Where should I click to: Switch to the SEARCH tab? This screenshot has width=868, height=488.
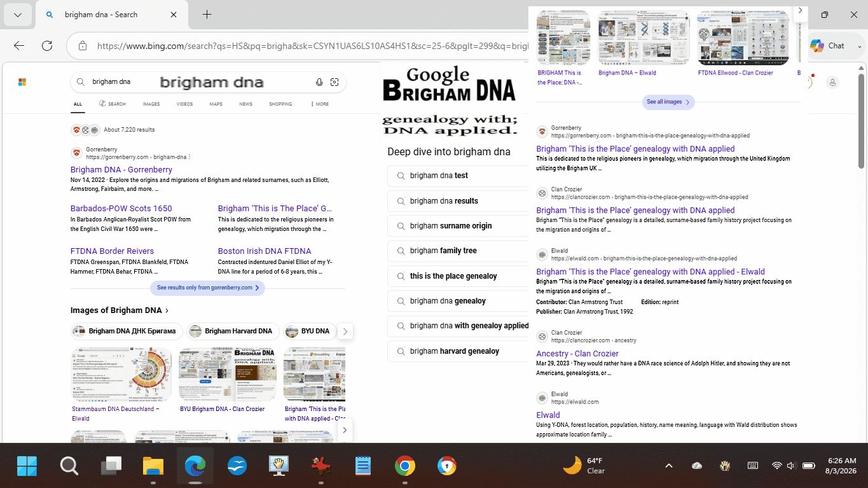point(113,104)
